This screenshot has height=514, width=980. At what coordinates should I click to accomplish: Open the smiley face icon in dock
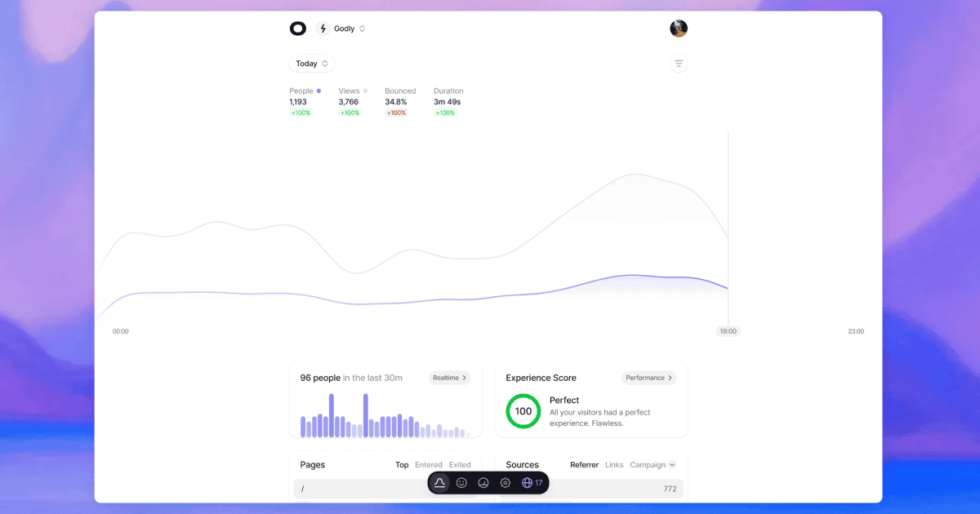coord(461,483)
